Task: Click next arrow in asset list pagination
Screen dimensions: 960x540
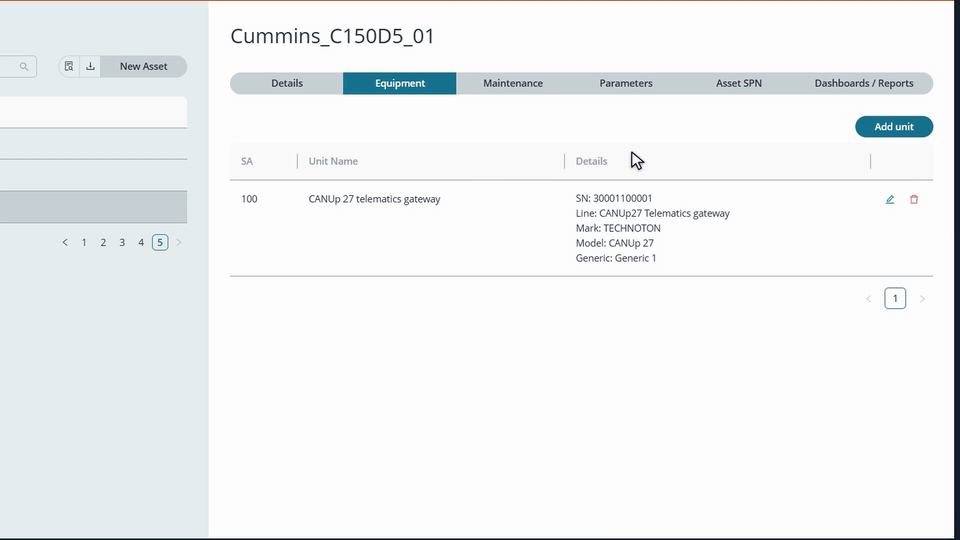Action: (179, 242)
